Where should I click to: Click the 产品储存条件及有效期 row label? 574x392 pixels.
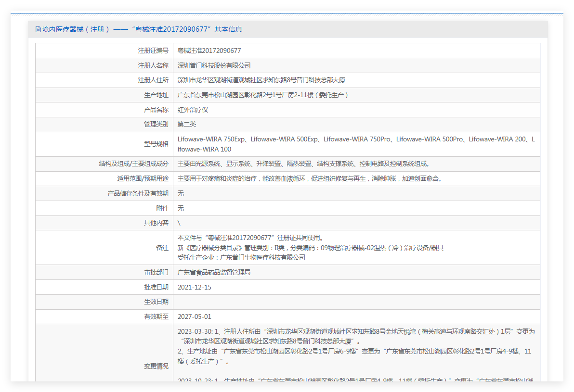(138, 193)
